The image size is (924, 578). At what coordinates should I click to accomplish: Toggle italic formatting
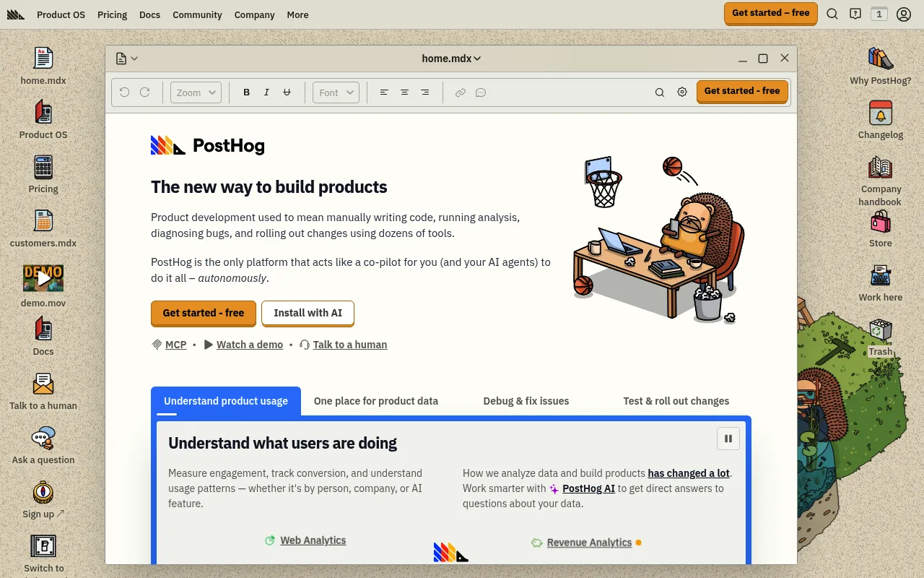[x=266, y=92]
